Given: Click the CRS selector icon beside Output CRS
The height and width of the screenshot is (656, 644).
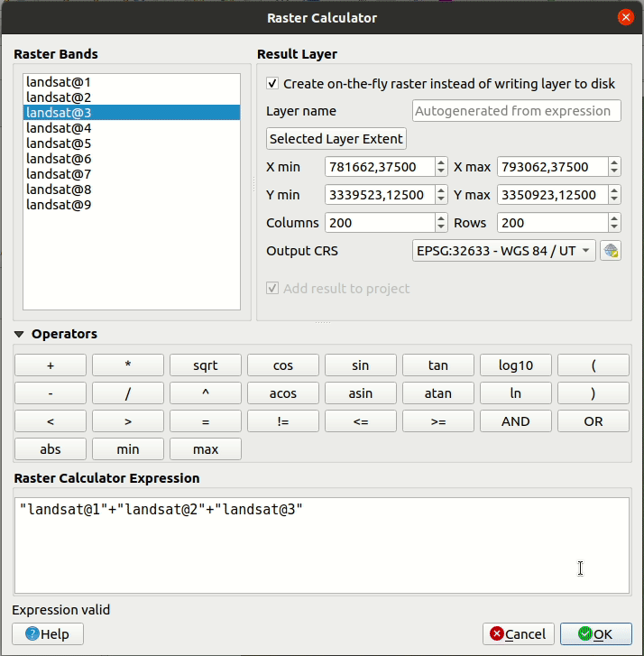Looking at the screenshot, I should coord(612,251).
